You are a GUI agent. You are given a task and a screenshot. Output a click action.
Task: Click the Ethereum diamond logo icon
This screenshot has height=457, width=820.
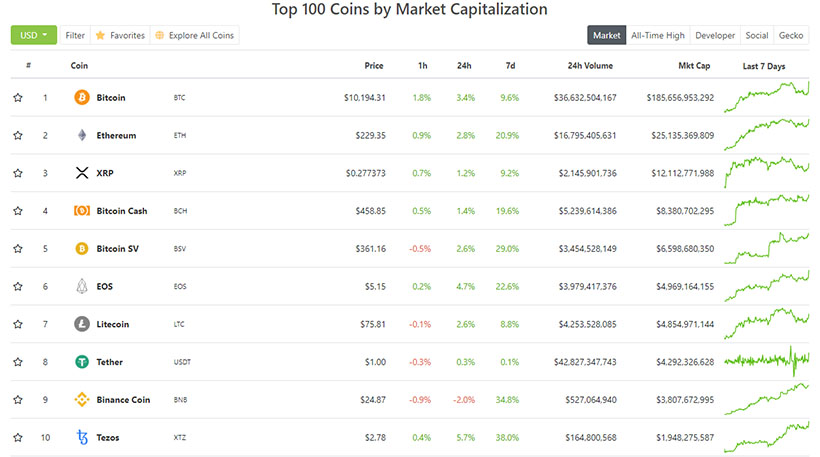click(x=82, y=135)
